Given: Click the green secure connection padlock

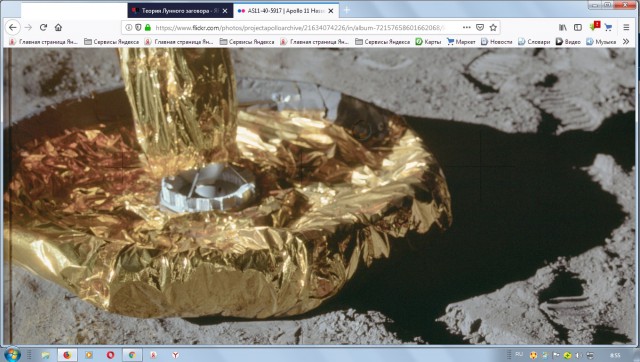Looking at the screenshot, I should click(x=148, y=28).
